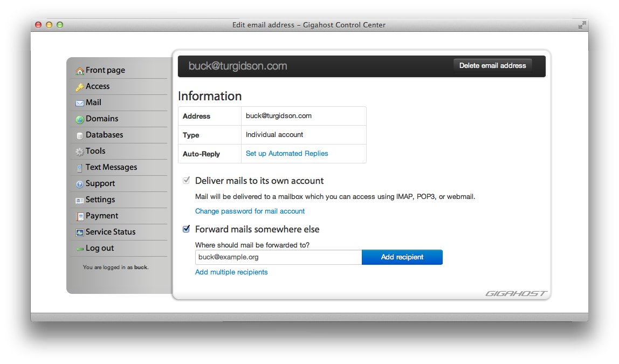Focus the forwarding address input field
Screen dimensions: 619x364
click(278, 257)
